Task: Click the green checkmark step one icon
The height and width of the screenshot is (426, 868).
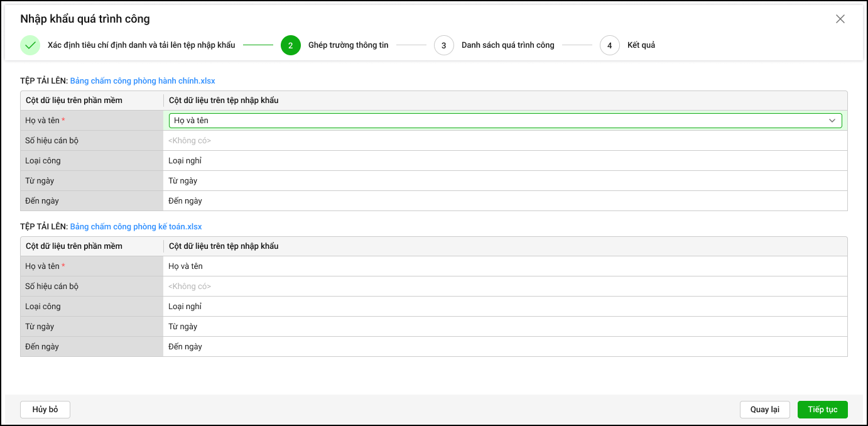Action: tap(30, 45)
